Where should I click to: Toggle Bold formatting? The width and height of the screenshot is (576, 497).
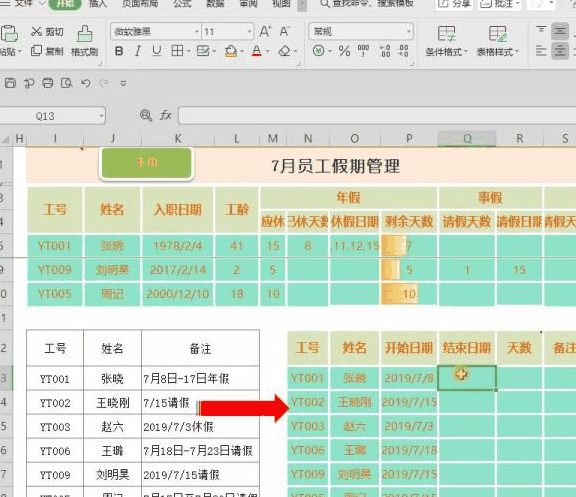click(x=119, y=51)
